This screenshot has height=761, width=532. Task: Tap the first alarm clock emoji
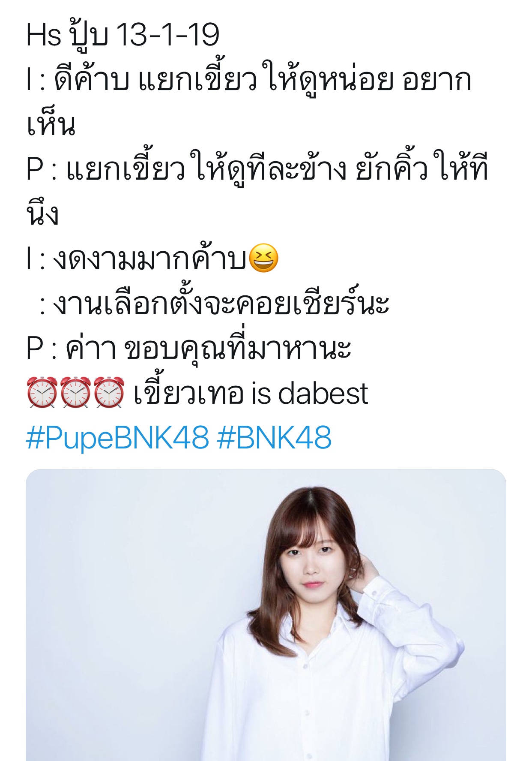pyautogui.click(x=42, y=392)
